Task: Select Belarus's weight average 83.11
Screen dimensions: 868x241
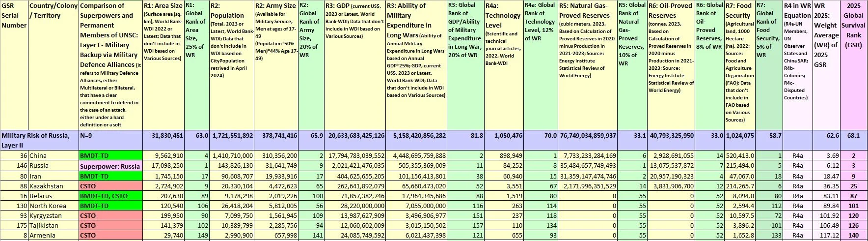Action: pyautogui.click(x=826, y=196)
